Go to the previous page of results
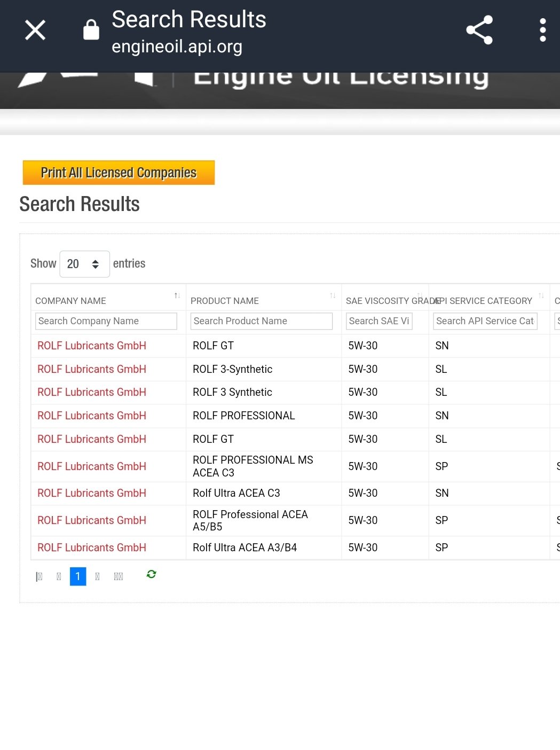The width and height of the screenshot is (560, 750). [x=59, y=576]
